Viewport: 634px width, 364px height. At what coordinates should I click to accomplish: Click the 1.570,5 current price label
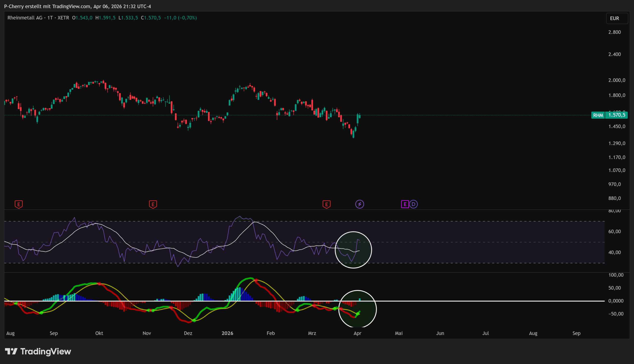pyautogui.click(x=616, y=115)
